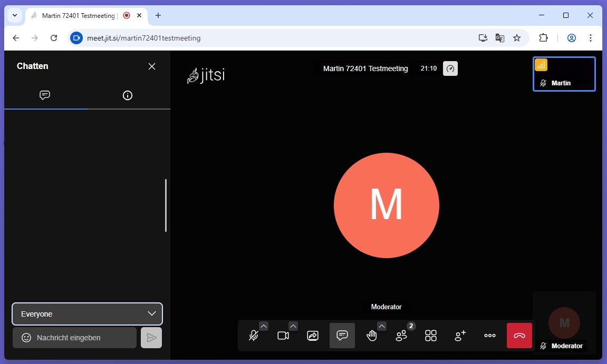
Task: Open the extensions puzzle menu
Action: [x=544, y=38]
